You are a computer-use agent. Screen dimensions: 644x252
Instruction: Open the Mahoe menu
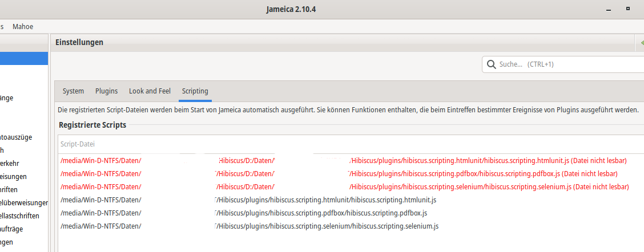pyautogui.click(x=23, y=27)
